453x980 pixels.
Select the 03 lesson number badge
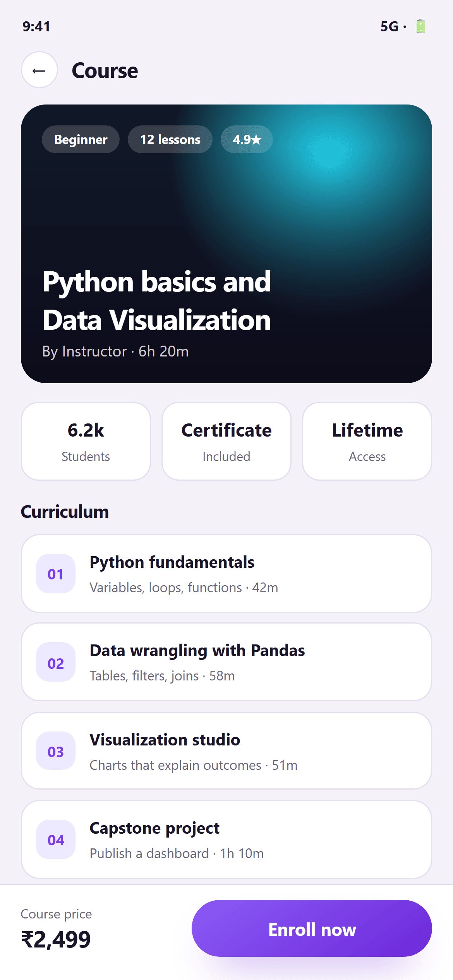pyautogui.click(x=56, y=751)
